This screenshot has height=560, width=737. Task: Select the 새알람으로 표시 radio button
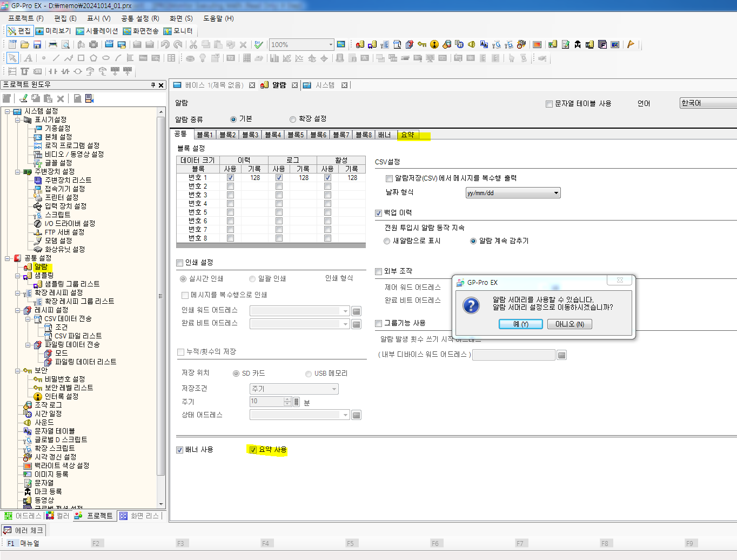[387, 241]
